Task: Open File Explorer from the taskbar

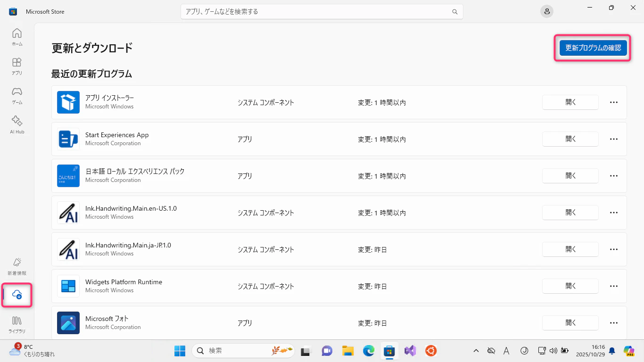Action: tap(348, 351)
